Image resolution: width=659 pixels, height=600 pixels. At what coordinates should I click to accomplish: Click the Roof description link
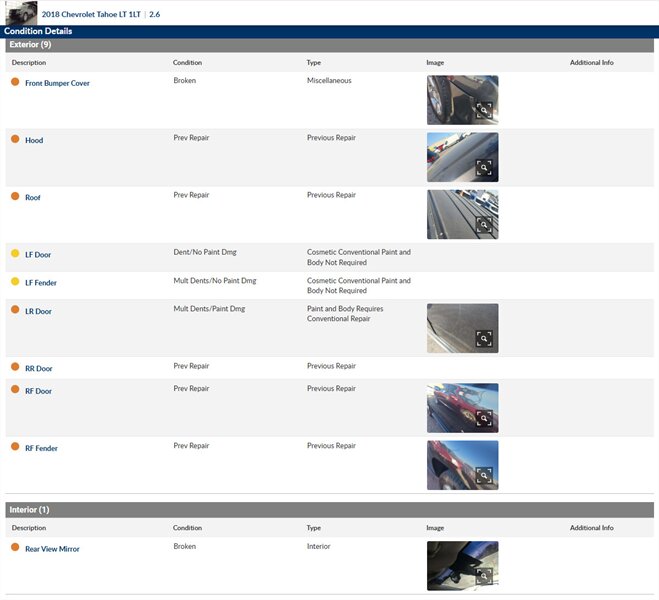33,197
